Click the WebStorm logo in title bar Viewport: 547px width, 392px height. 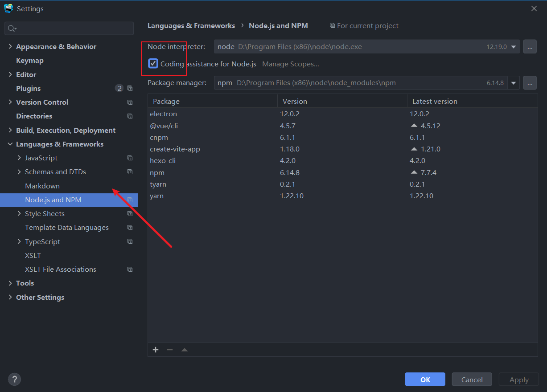click(x=8, y=8)
